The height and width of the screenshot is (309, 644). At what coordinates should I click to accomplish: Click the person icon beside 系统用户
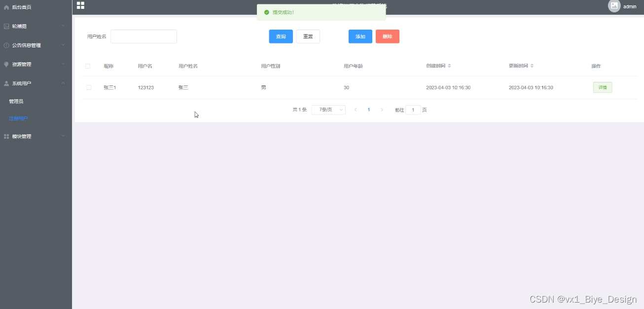pos(6,83)
